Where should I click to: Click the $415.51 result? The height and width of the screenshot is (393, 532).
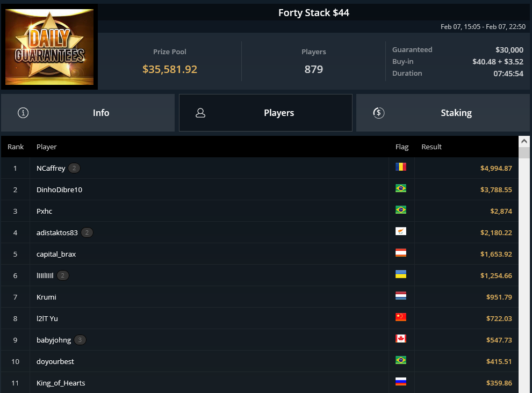point(499,361)
